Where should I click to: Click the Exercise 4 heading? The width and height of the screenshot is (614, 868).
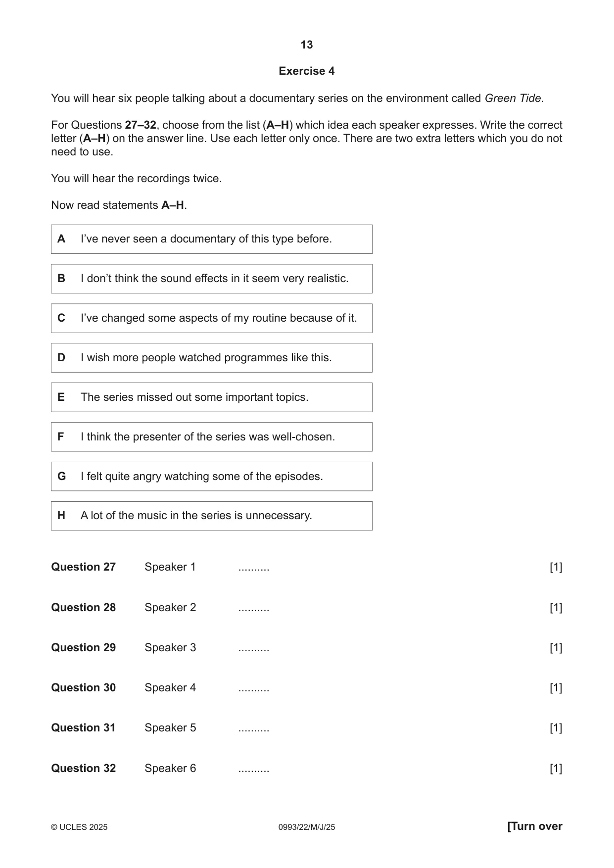click(307, 71)
